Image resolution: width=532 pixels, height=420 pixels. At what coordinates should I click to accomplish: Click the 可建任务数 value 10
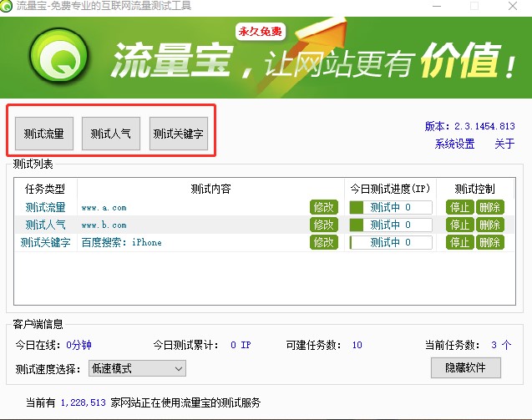(357, 345)
